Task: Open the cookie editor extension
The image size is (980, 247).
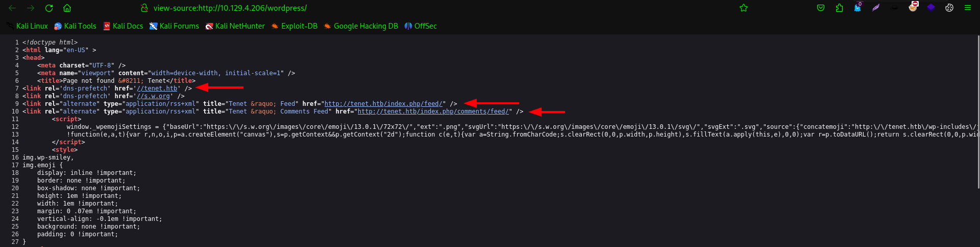Action: [949, 8]
